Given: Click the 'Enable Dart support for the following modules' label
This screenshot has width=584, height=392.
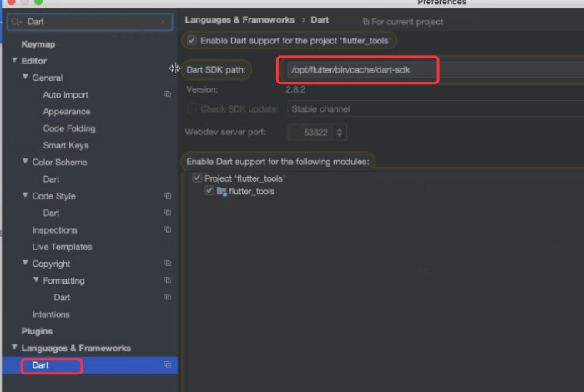Looking at the screenshot, I should 278,162.
